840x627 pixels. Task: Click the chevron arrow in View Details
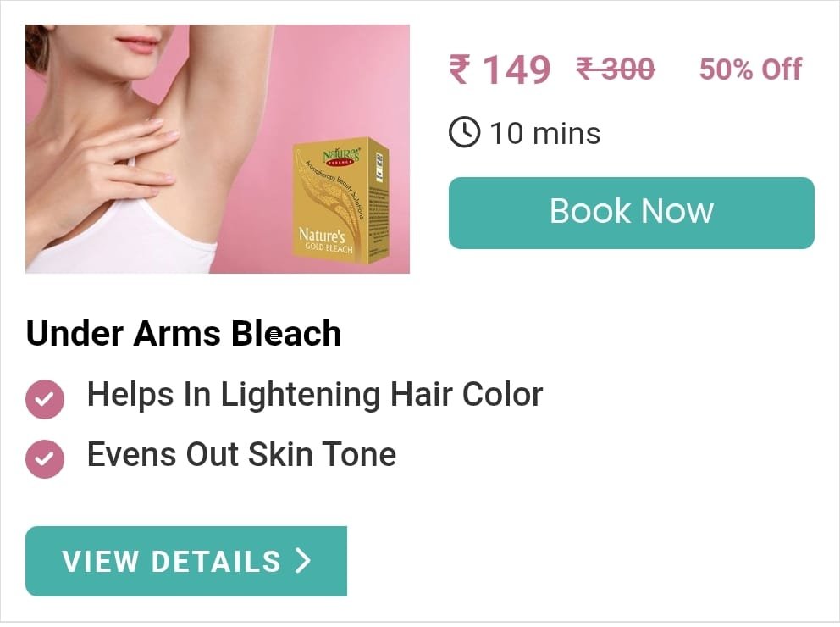click(304, 561)
